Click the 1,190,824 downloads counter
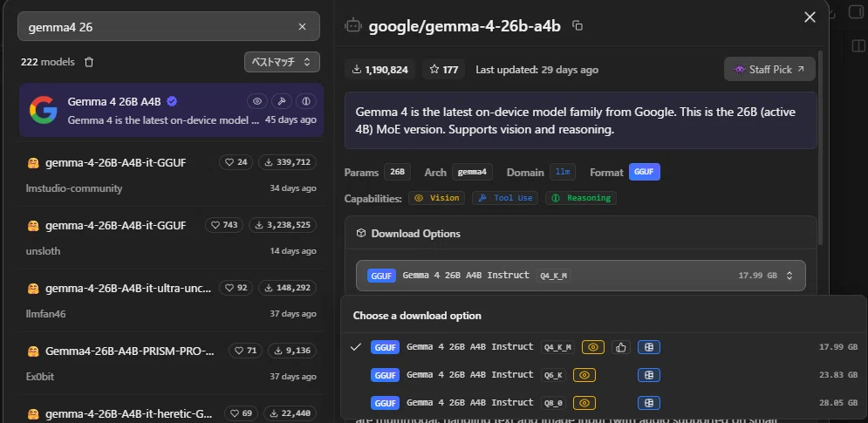This screenshot has width=868, height=423. click(x=379, y=70)
